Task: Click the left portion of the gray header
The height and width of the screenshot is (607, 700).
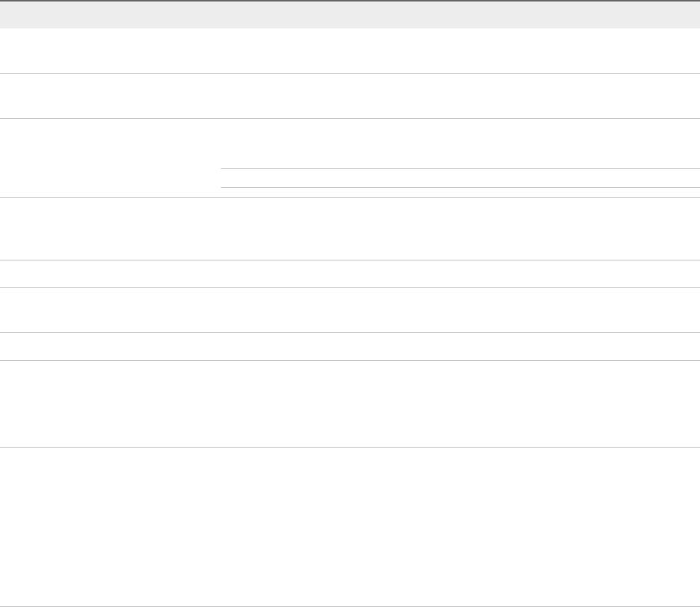Action: (111, 15)
